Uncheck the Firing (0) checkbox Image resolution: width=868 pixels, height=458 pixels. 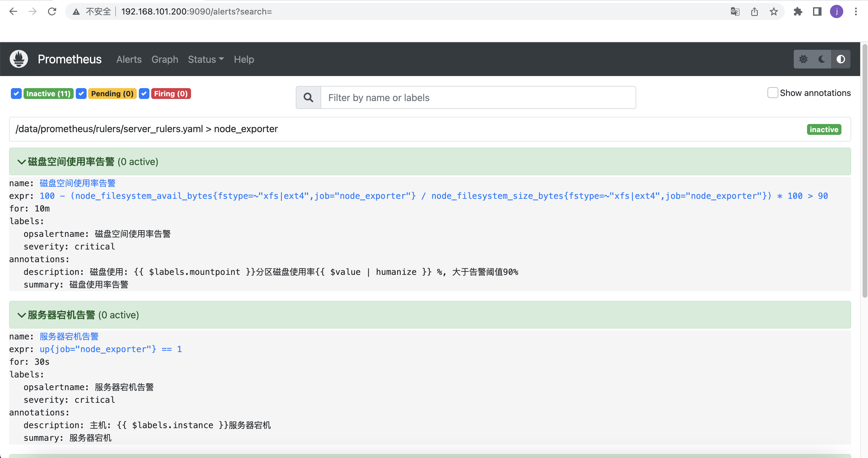144,94
